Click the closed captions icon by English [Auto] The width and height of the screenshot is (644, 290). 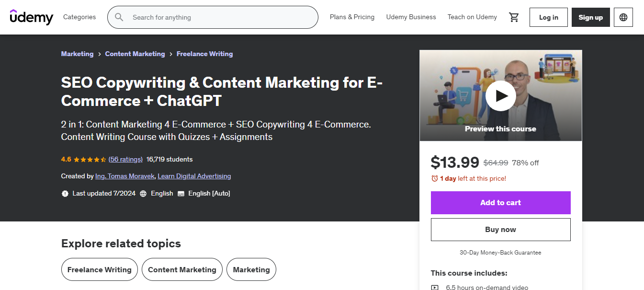pyautogui.click(x=181, y=194)
